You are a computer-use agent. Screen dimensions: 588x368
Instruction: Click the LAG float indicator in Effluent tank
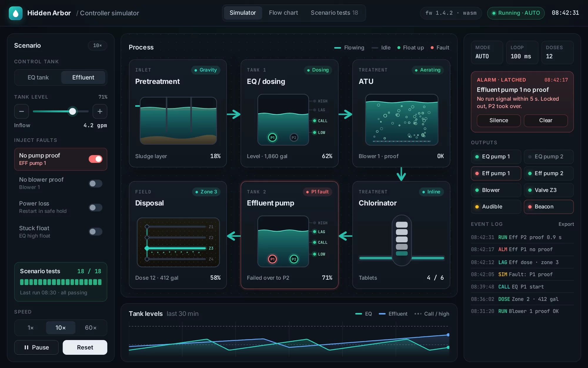point(319,232)
